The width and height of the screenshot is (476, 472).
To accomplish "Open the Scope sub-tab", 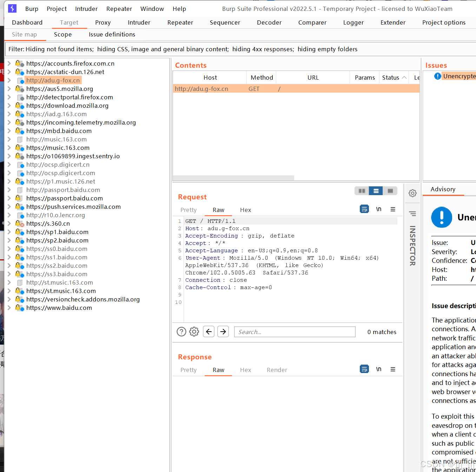I will [63, 34].
